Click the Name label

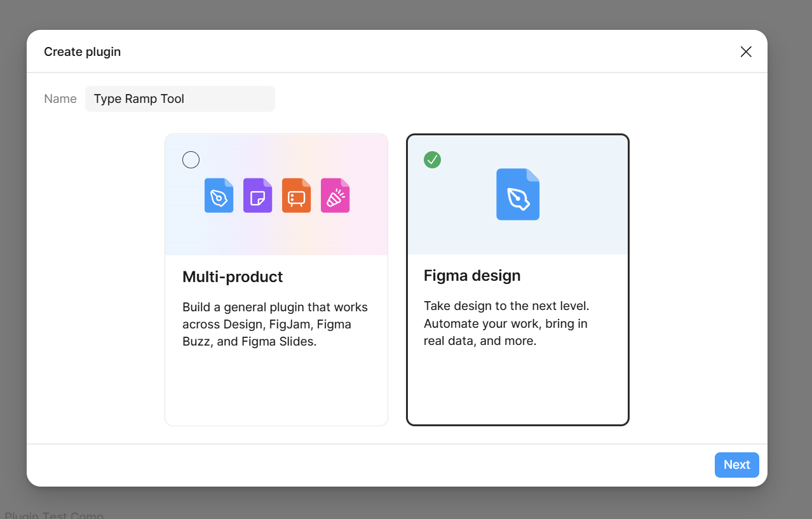(60, 98)
